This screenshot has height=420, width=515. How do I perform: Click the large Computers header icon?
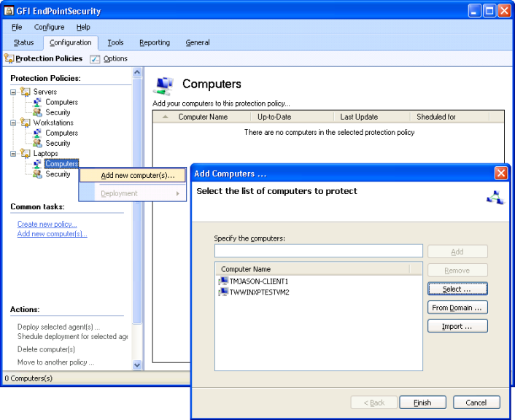[163, 86]
